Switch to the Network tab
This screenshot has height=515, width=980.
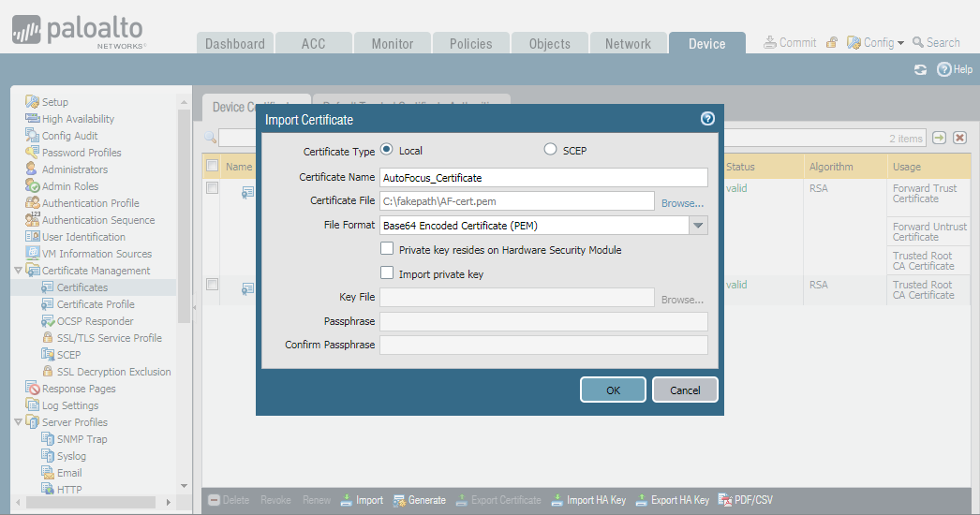628,43
